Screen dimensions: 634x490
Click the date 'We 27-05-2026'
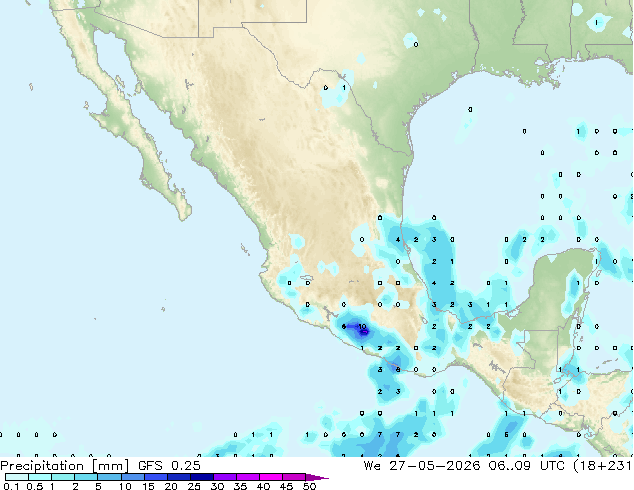pos(422,466)
